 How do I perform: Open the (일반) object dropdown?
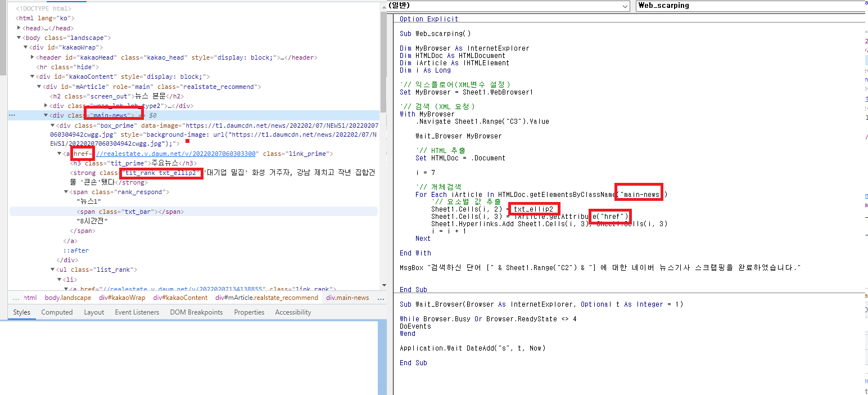click(508, 6)
